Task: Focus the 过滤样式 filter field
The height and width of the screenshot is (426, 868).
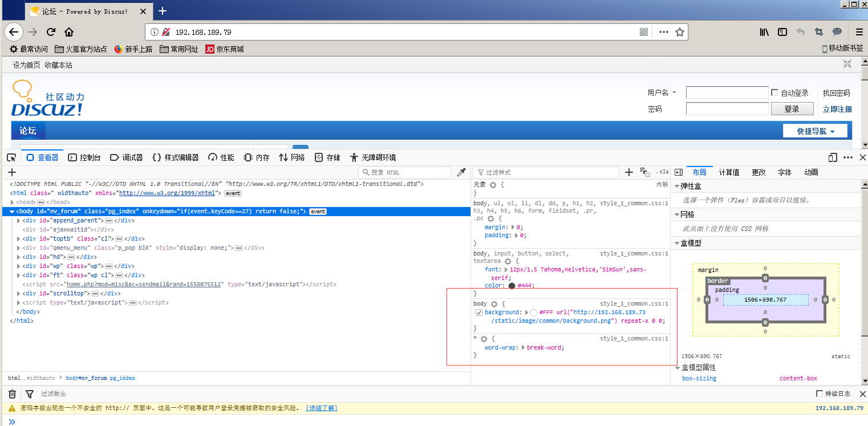Action: click(x=546, y=172)
